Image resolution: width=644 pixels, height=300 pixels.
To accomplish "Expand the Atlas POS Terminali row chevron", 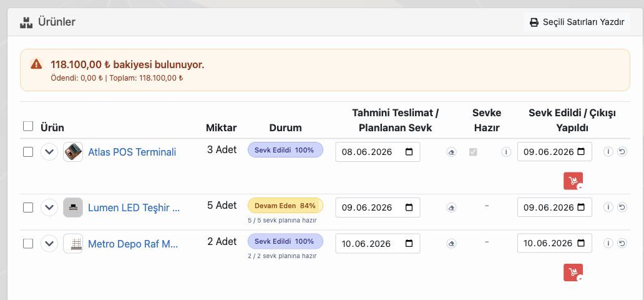I will pos(49,152).
